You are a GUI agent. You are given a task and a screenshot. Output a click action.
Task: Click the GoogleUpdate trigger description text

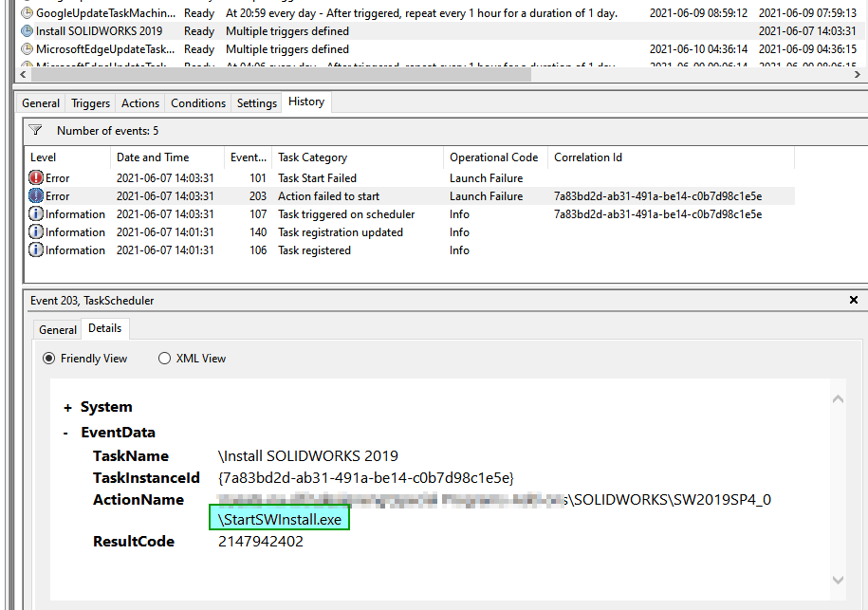[x=421, y=12]
